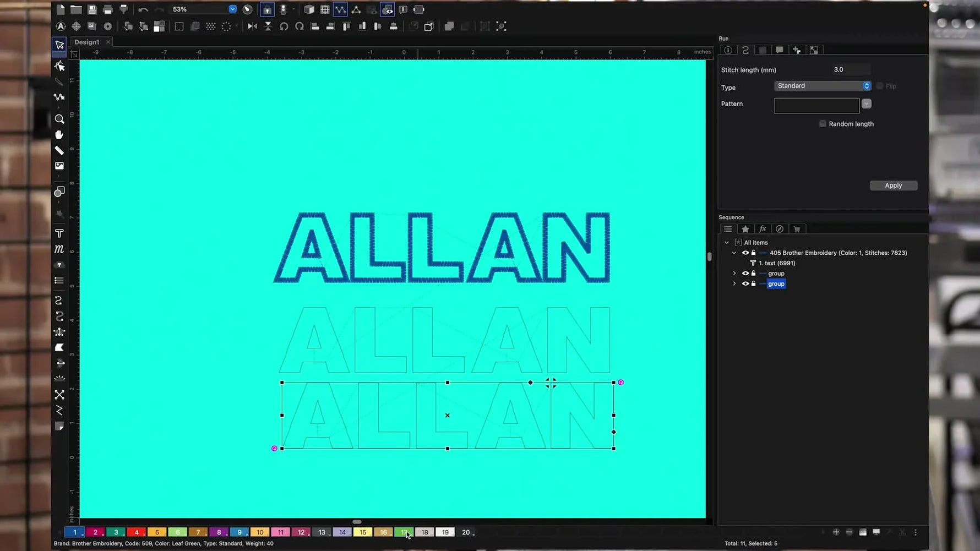Open the Type Standard dropdown

(823, 86)
